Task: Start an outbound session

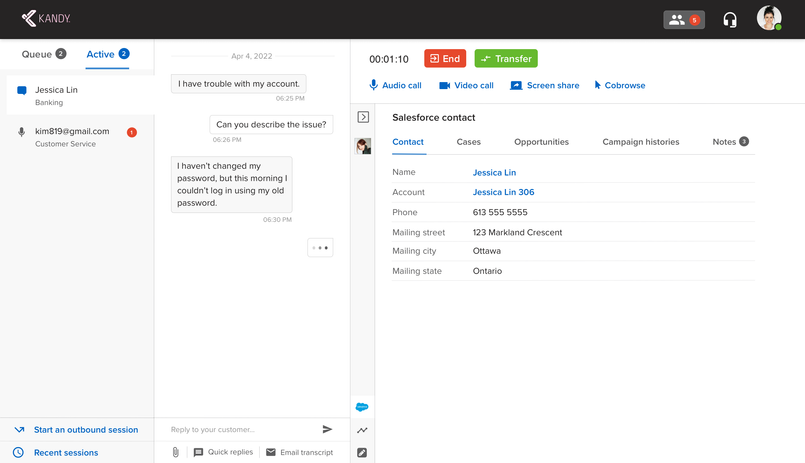Action: [x=86, y=430]
